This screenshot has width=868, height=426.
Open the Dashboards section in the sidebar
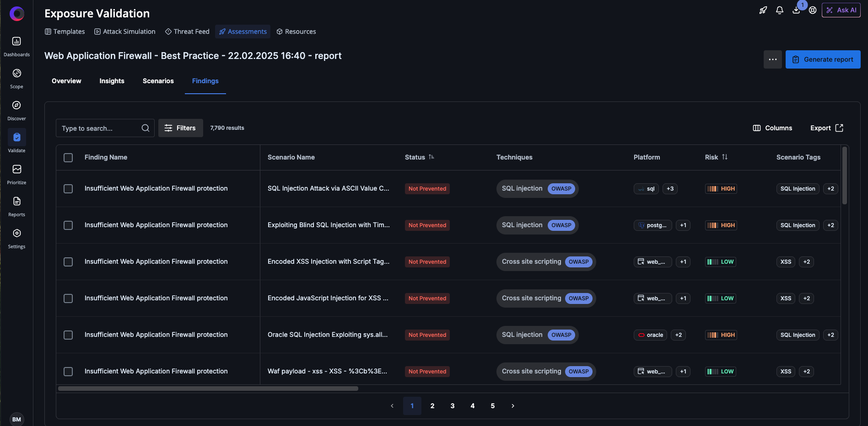coord(16,46)
